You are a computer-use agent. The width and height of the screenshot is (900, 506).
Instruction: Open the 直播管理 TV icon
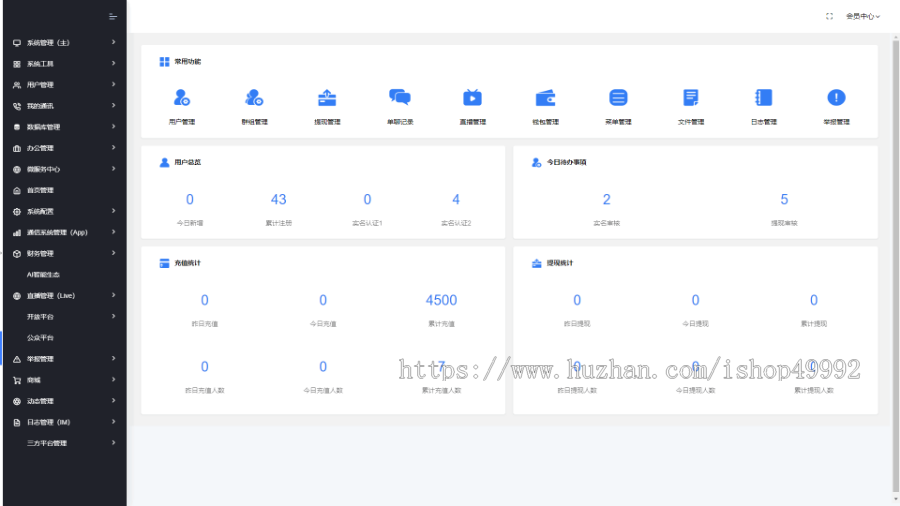tap(472, 98)
